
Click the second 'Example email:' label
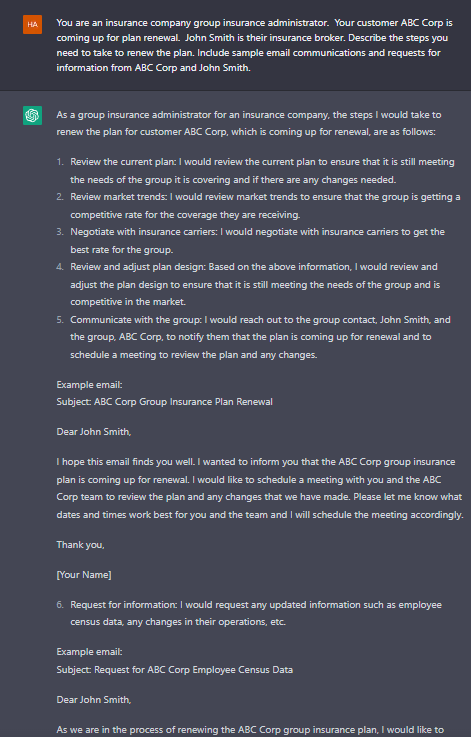89,652
